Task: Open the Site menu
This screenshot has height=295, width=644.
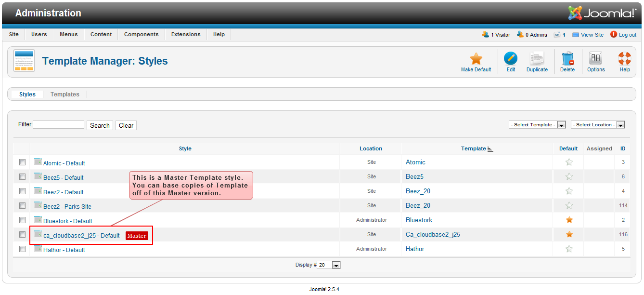Action: 14,34
